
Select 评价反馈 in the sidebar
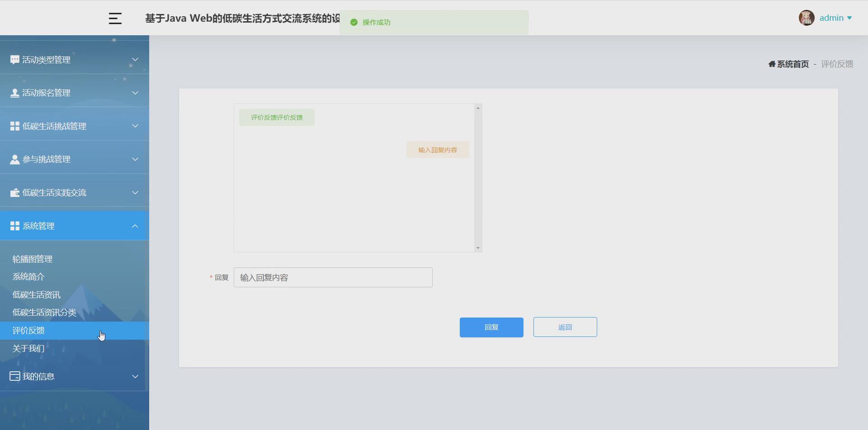tap(28, 330)
